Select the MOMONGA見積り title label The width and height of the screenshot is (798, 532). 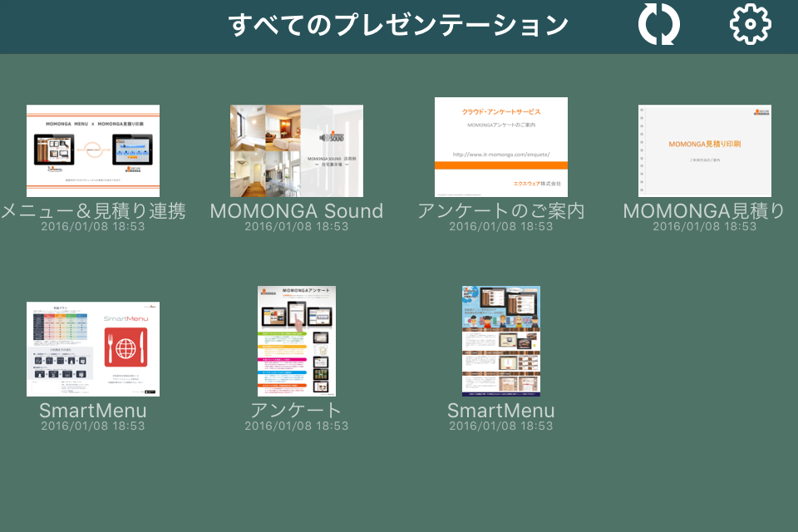tap(705, 211)
